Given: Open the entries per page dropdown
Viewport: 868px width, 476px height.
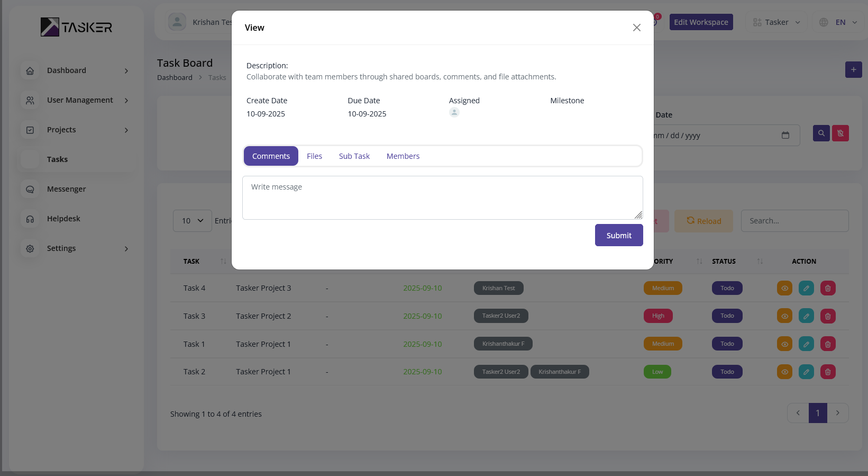Looking at the screenshot, I should point(192,221).
